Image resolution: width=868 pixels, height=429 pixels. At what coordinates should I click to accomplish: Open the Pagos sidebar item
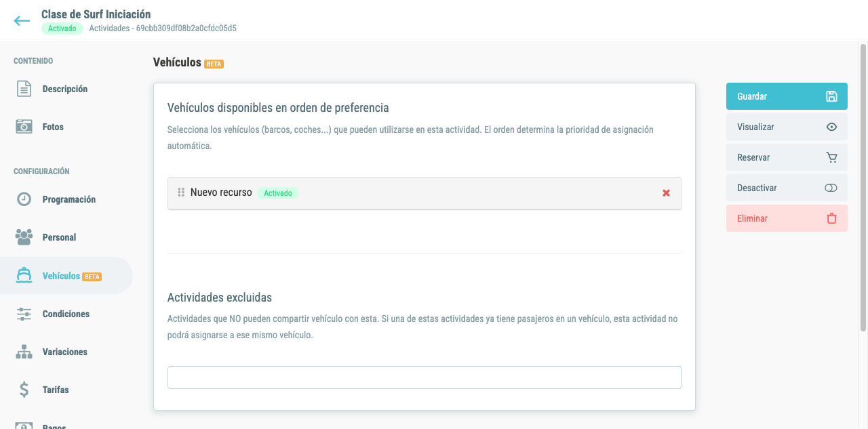pos(54,425)
